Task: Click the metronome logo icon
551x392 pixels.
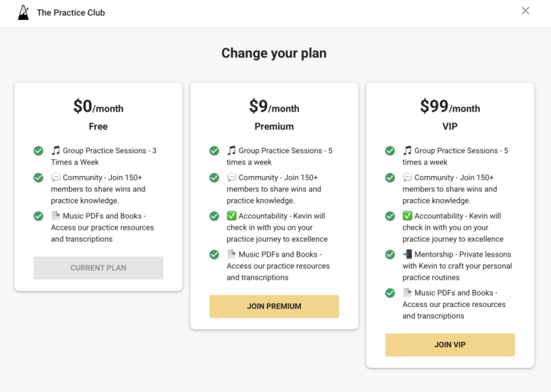Action: (24, 12)
